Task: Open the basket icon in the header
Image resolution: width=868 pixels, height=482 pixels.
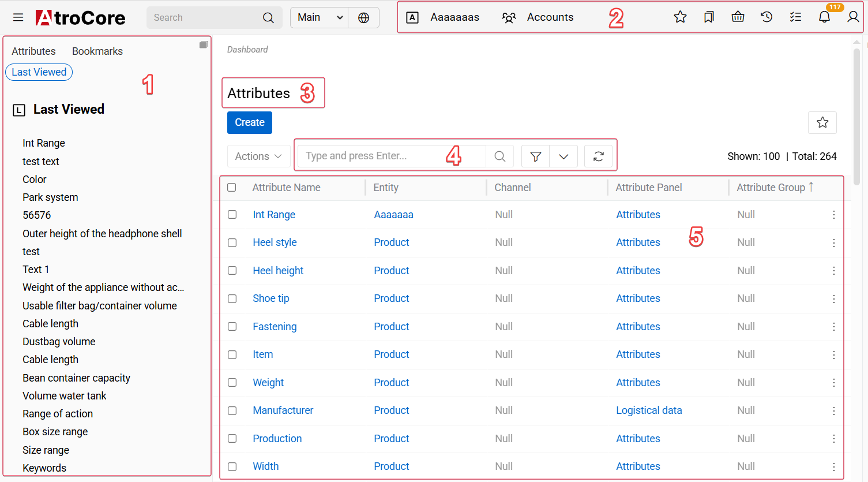Action: 737,17
